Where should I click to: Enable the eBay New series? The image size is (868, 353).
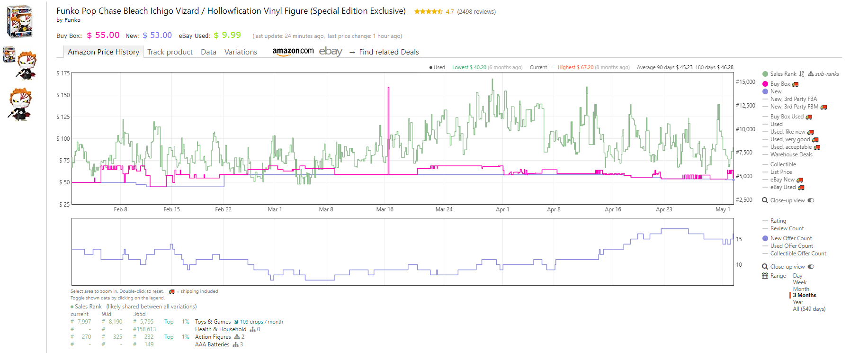pyautogui.click(x=783, y=180)
